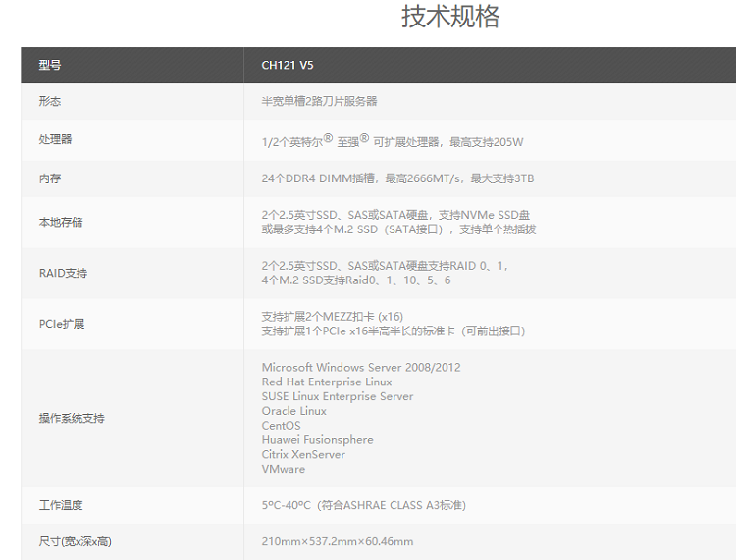Click Huawei Fusionsphere entry
Image resolution: width=736 pixels, height=560 pixels.
(317, 440)
